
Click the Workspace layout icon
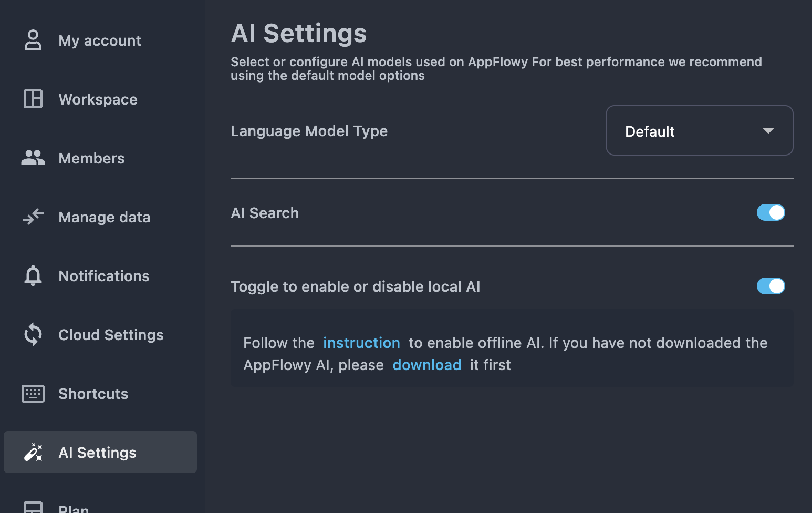[x=33, y=99]
